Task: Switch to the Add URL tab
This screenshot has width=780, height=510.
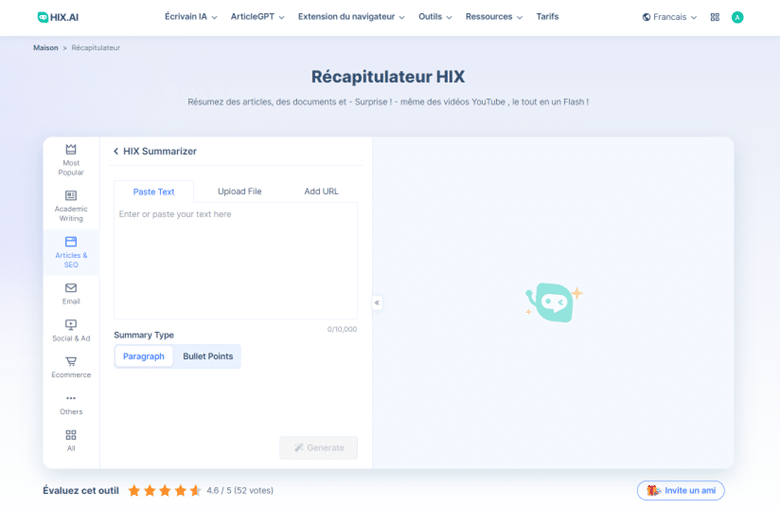Action: (x=321, y=191)
